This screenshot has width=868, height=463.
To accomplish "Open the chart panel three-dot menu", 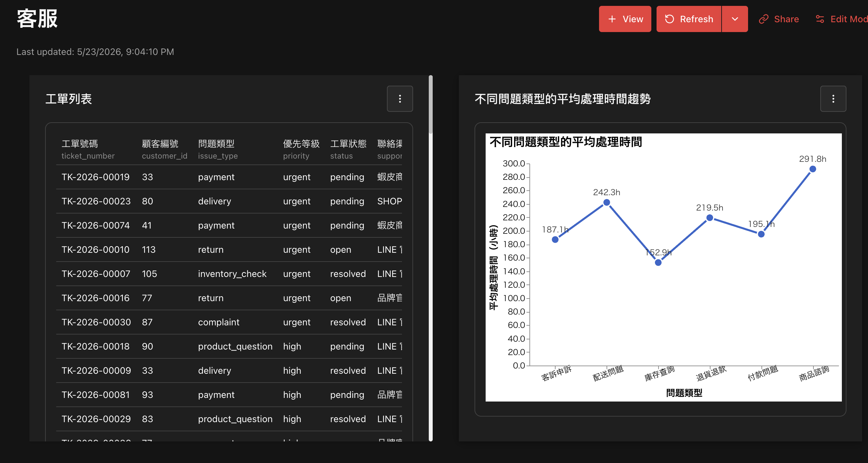I will 833,99.
